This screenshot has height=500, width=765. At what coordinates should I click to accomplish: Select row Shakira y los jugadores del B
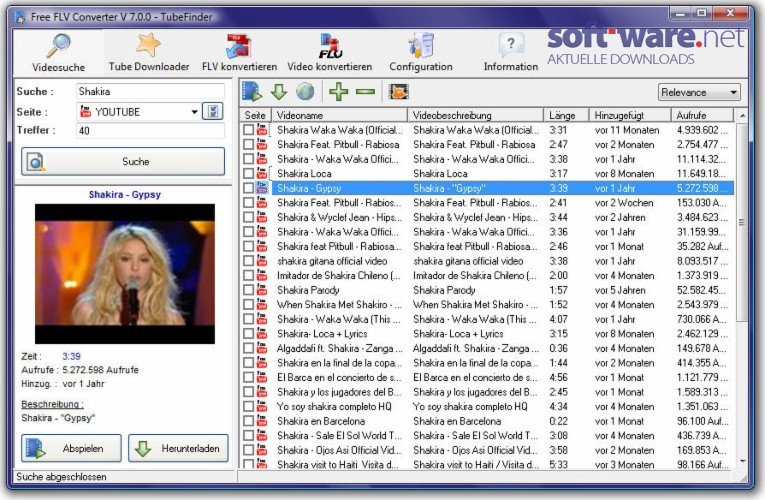pyautogui.click(x=487, y=392)
